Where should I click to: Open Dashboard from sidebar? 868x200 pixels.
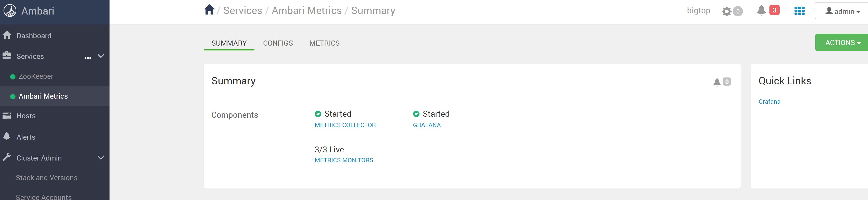pyautogui.click(x=34, y=36)
